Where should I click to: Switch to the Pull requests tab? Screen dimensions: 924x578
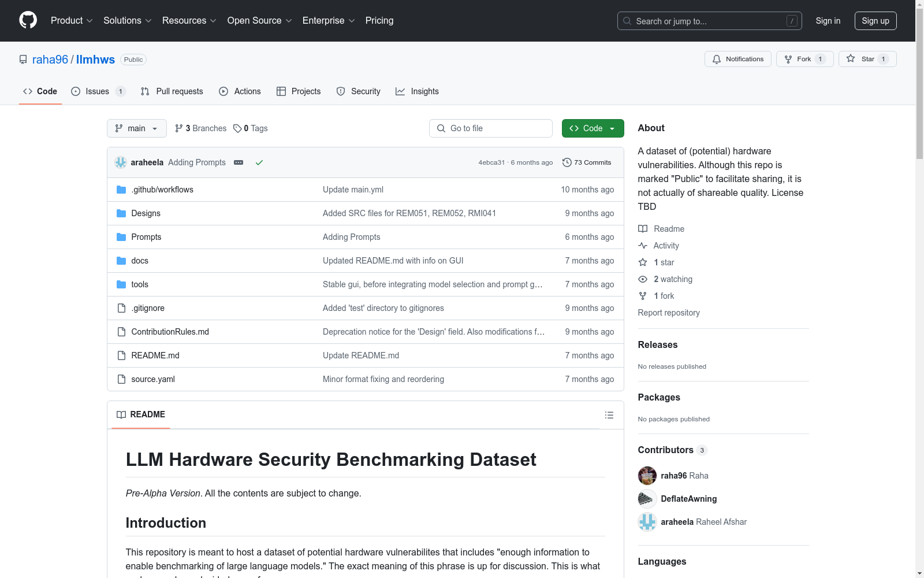point(172,91)
